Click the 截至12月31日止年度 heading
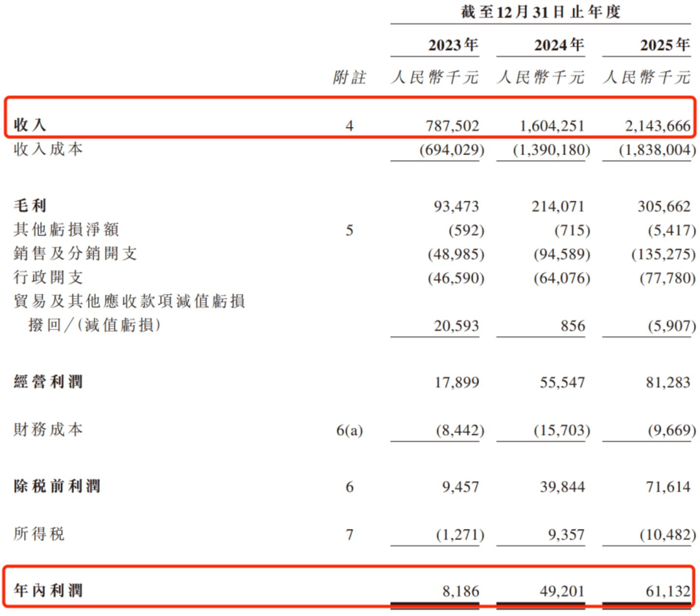700x616 pixels. 540,12
